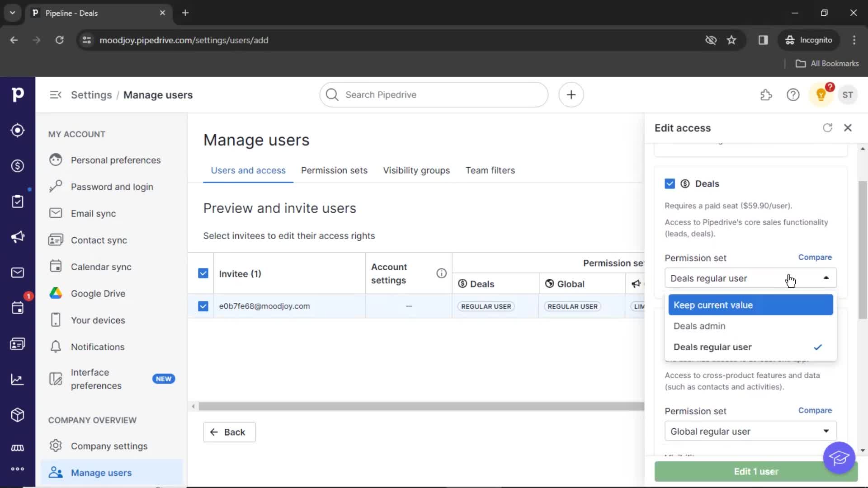Open Marketplace stall icon in left rail

[x=17, y=448]
